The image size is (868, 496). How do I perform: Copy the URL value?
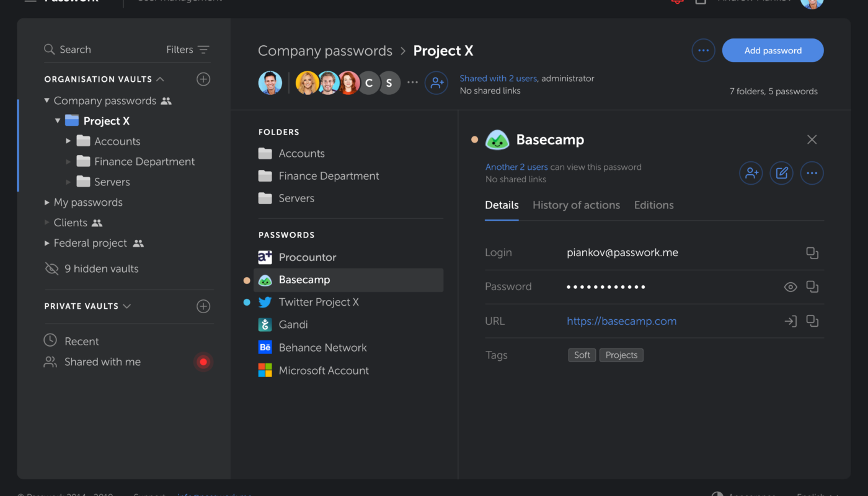[x=812, y=321]
